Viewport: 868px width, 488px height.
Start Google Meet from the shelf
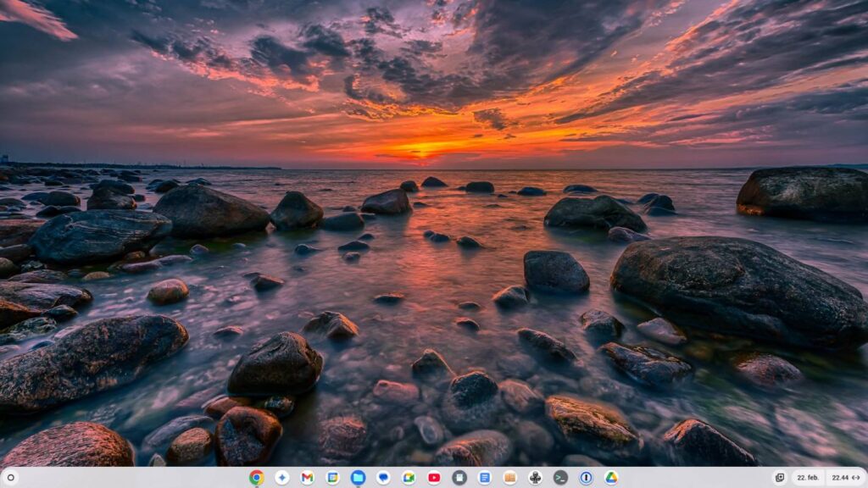coord(408,478)
